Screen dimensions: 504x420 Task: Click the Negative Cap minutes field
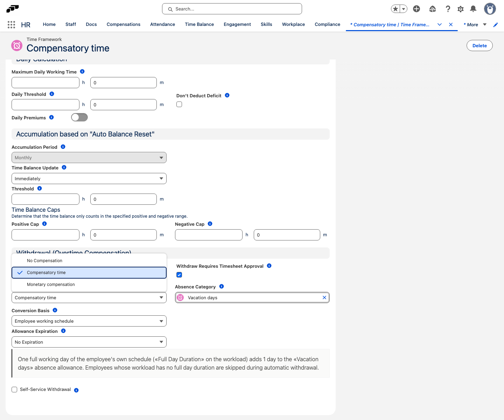point(287,235)
